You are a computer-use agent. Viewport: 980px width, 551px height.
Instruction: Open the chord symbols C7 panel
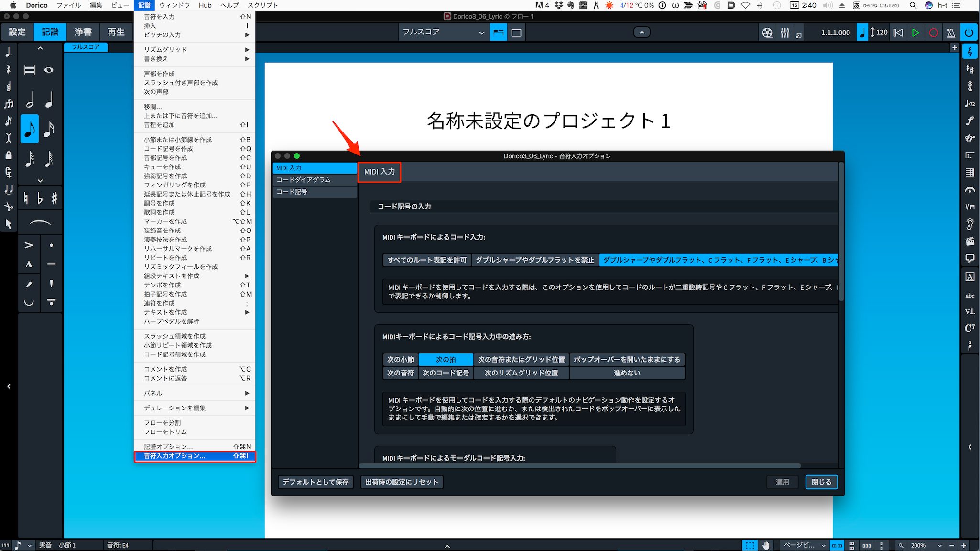[x=970, y=328]
